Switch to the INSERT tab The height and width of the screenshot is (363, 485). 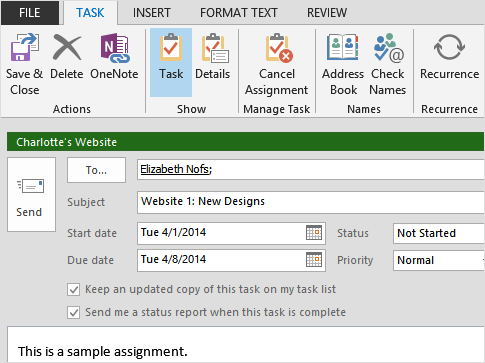click(x=152, y=13)
